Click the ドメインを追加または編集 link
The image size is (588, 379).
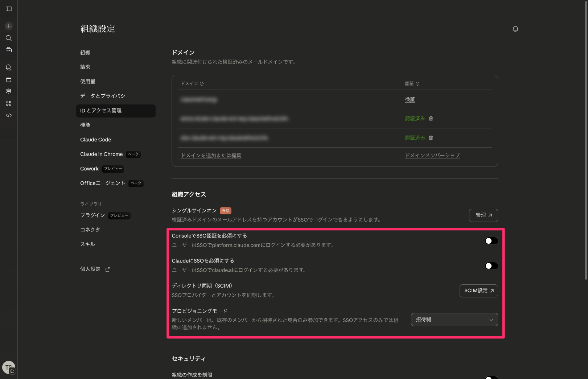click(x=211, y=155)
